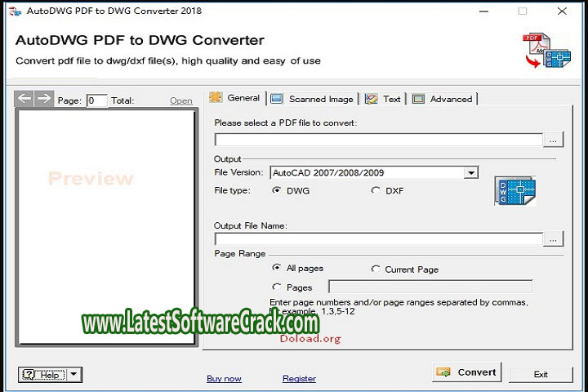Browse for PDF file to convert

[x=553, y=140]
